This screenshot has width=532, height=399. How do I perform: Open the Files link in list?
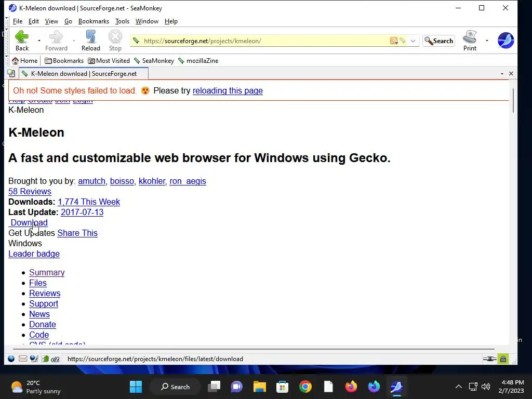(x=37, y=283)
